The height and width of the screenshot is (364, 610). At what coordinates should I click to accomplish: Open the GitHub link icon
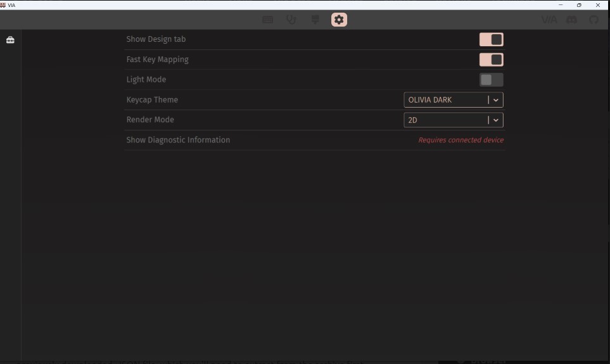(594, 20)
